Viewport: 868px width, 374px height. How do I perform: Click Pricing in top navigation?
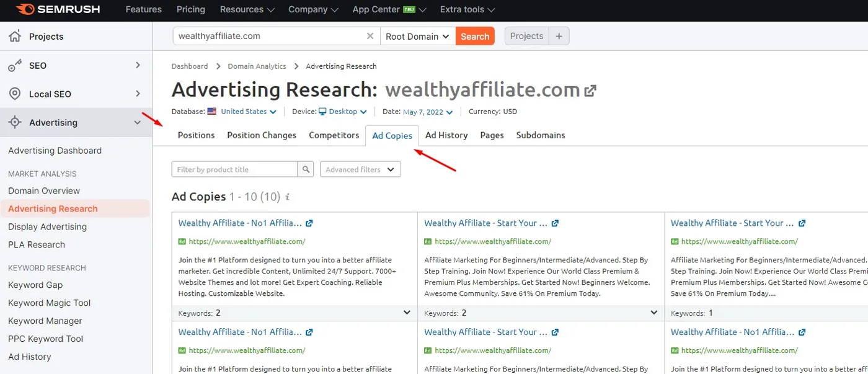[x=190, y=9]
